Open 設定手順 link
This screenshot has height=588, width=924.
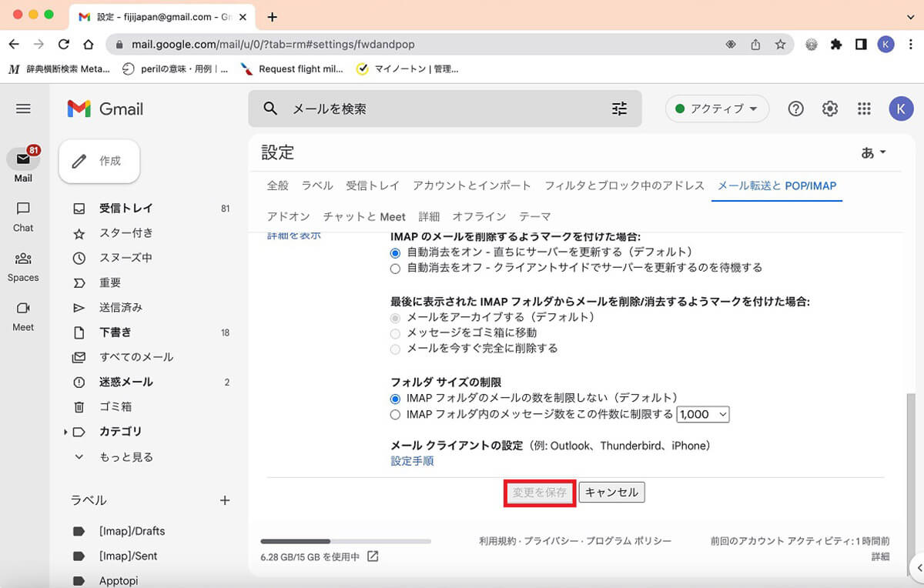coord(412,461)
